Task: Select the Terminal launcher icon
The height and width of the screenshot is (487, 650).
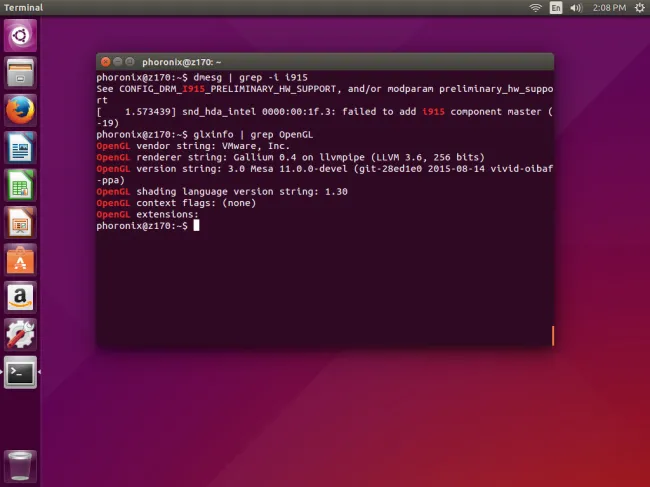Action: click(x=20, y=372)
